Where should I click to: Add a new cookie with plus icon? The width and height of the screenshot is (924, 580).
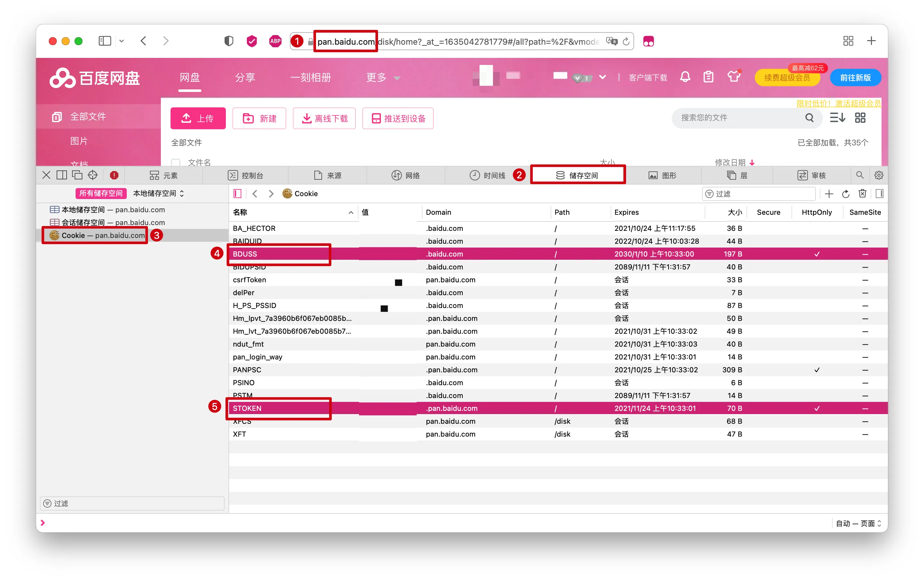(x=829, y=194)
